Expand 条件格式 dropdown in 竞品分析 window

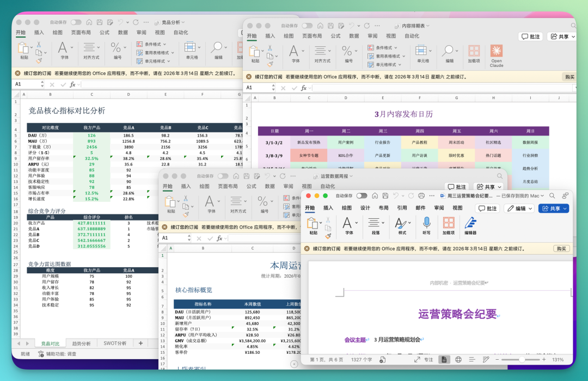[x=164, y=44]
